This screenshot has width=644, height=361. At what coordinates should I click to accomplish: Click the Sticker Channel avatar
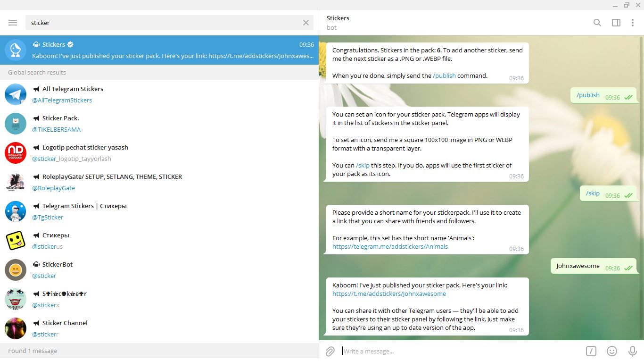[x=16, y=328]
